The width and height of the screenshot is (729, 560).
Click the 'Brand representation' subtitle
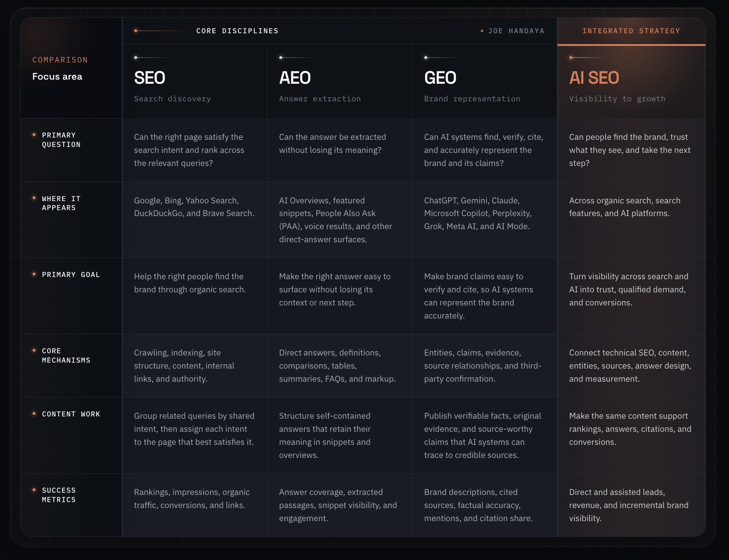point(472,99)
